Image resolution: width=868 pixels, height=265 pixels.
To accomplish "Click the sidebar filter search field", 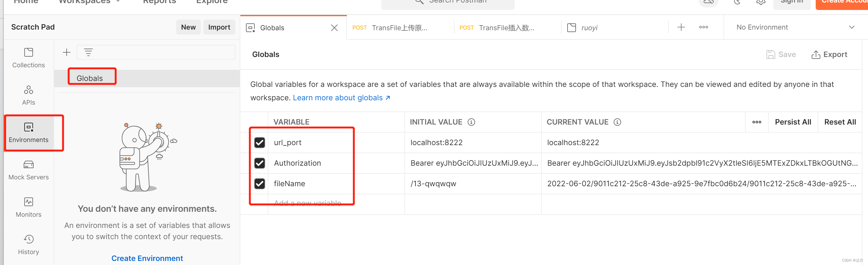I will [x=156, y=52].
